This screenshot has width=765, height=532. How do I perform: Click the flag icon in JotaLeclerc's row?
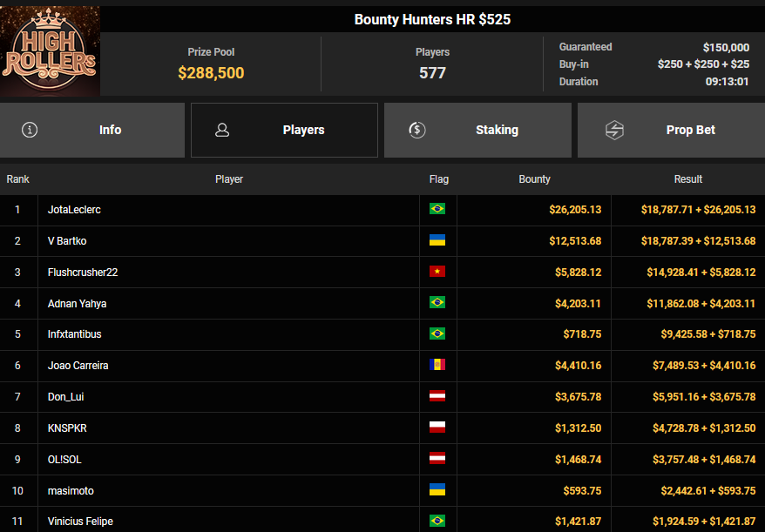(x=437, y=209)
